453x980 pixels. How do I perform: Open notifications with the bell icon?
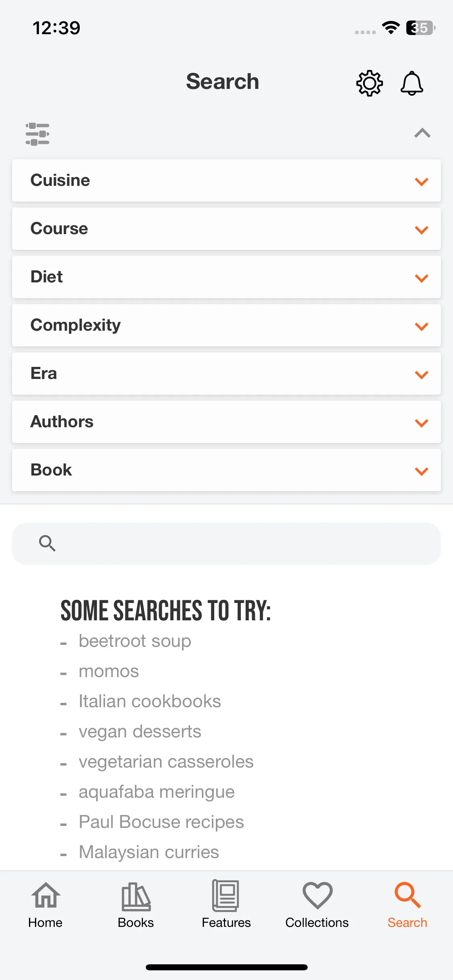(412, 83)
